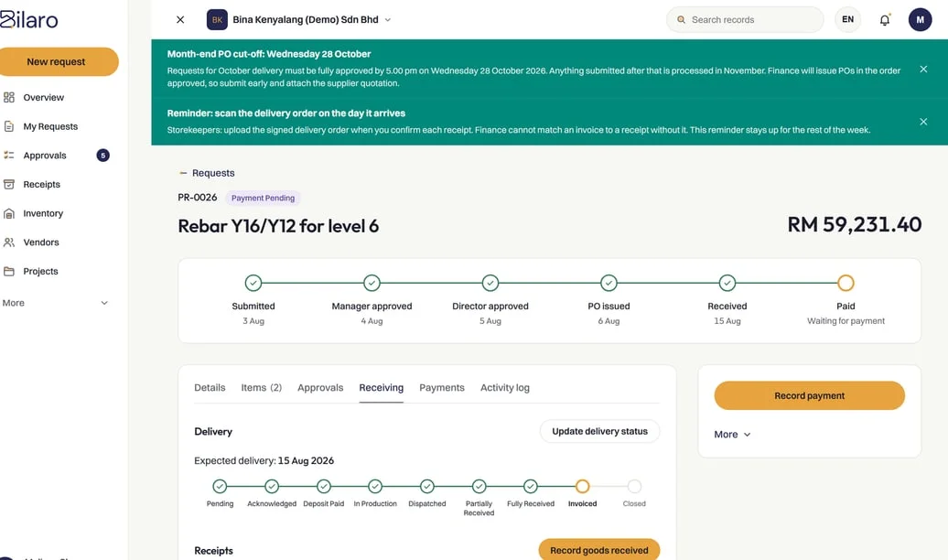Click the Rebar Y16/Y12 for level 6 title
The width and height of the screenshot is (948, 560).
[x=278, y=226]
